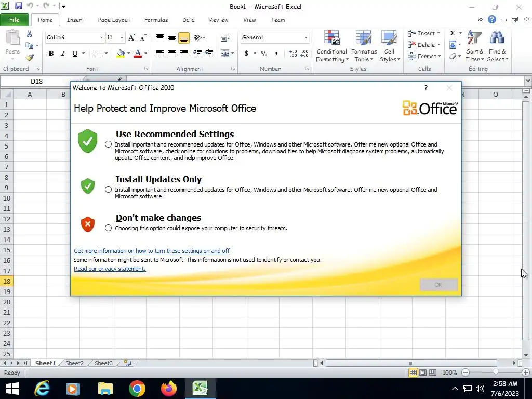Go to the Data tab
Viewport: 532px width, 399px height.
coord(189,20)
